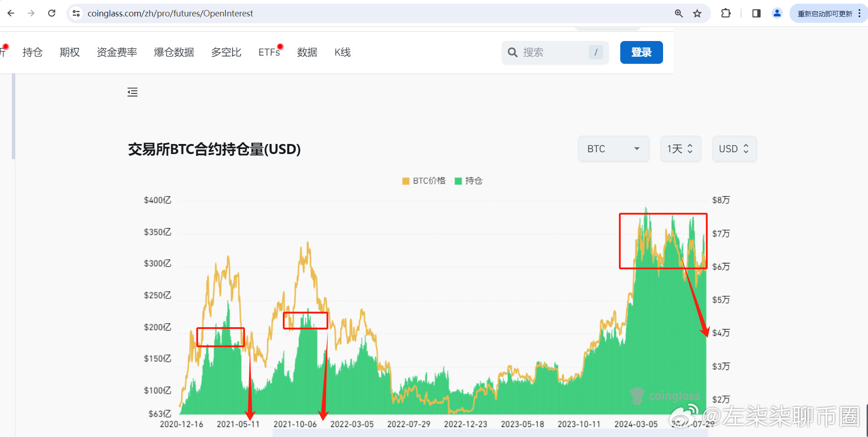Click the $8万 price axis label
The image size is (868, 437).
pyautogui.click(x=721, y=200)
